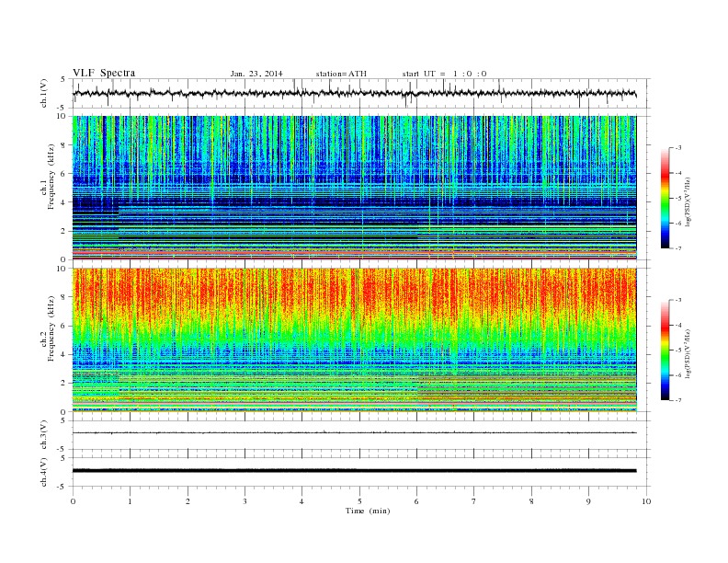
Task: Click the ch.1 colorbar "-7" tick label
Action: (678, 249)
